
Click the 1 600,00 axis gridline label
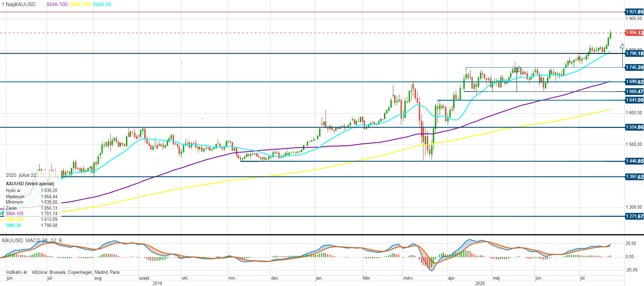pyautogui.click(x=634, y=113)
